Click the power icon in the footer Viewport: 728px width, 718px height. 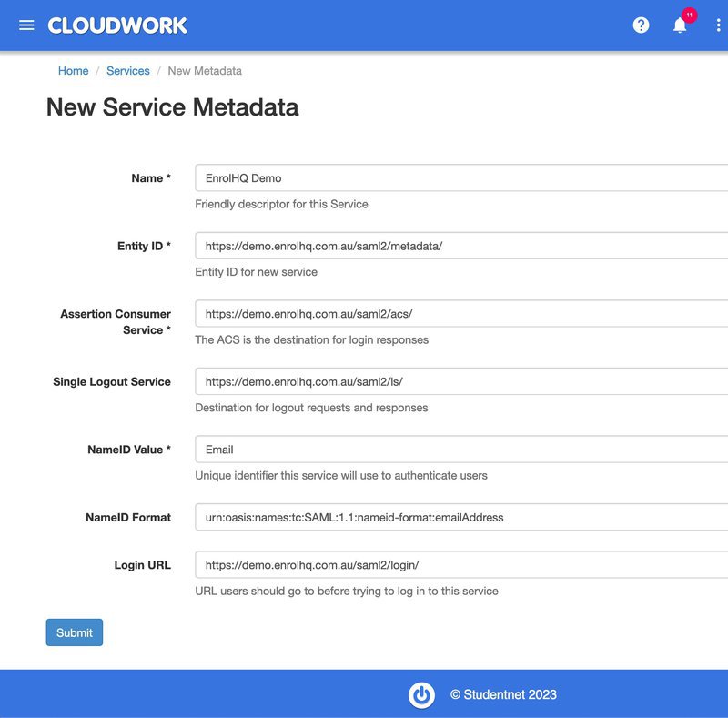coord(420,694)
